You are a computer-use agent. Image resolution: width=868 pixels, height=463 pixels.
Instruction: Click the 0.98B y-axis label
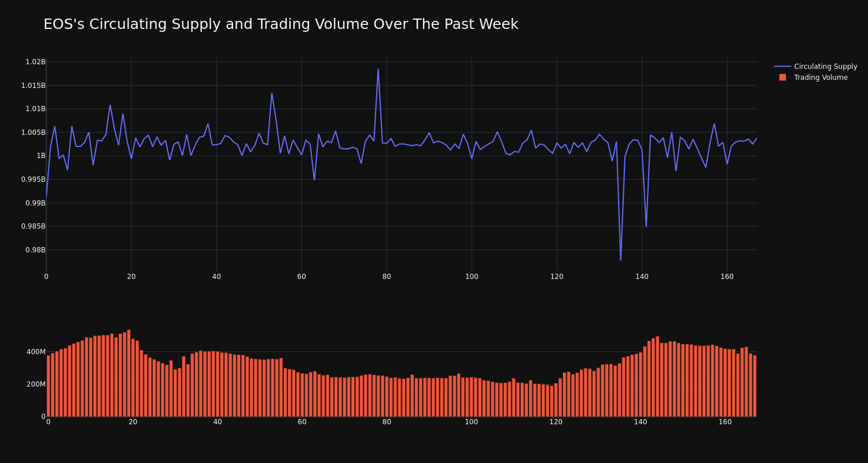coord(35,250)
